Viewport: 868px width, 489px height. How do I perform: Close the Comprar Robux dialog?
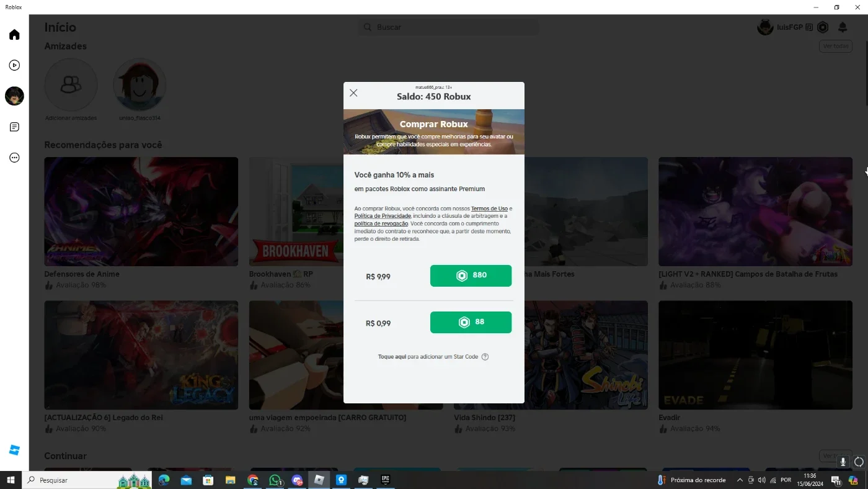[x=353, y=93]
